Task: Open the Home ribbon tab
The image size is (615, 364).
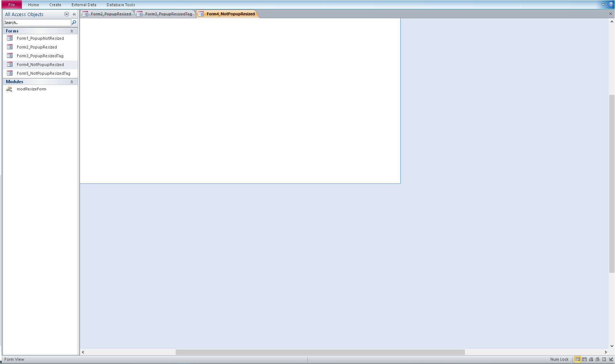Action: [x=34, y=5]
